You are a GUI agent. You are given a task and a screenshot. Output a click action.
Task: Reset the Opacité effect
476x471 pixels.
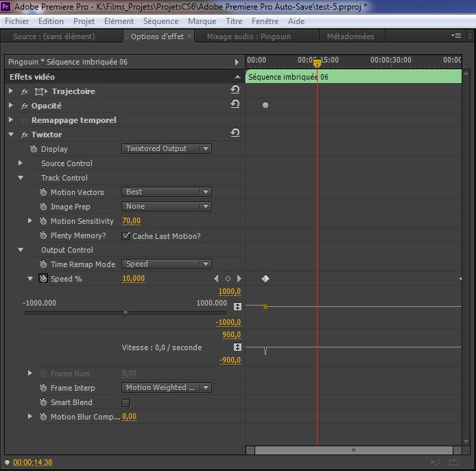235,104
